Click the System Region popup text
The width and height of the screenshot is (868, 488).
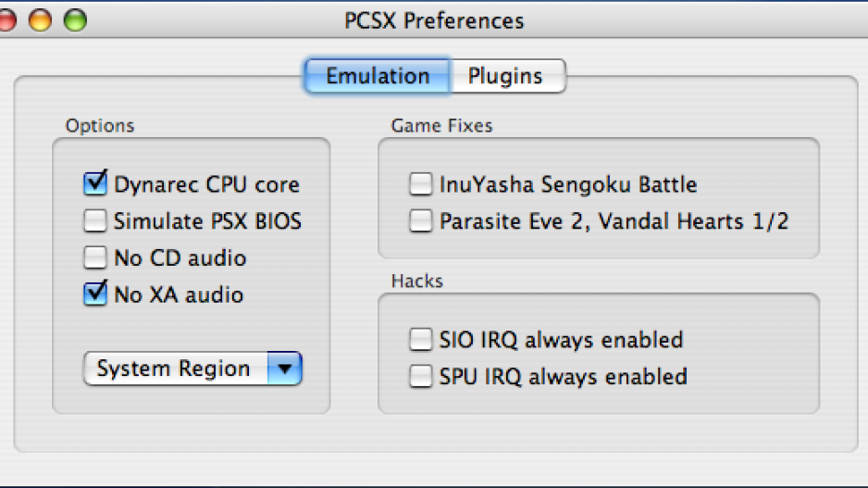pyautogui.click(x=174, y=369)
